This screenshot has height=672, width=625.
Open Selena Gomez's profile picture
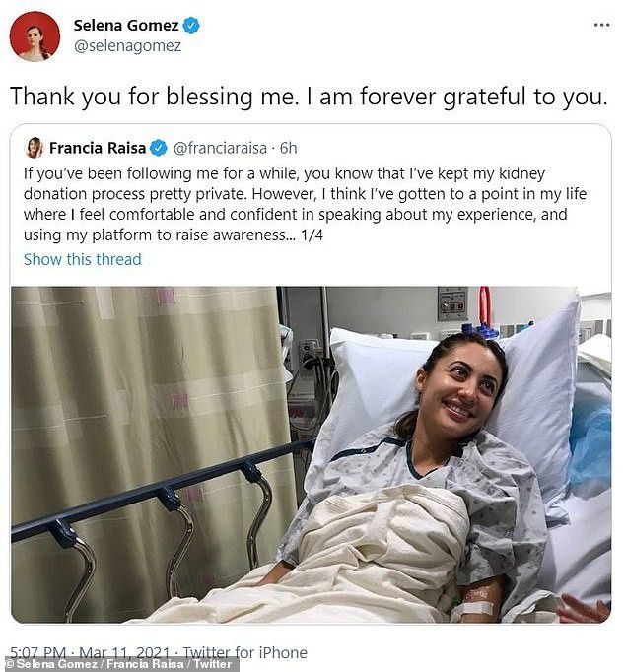pyautogui.click(x=35, y=36)
